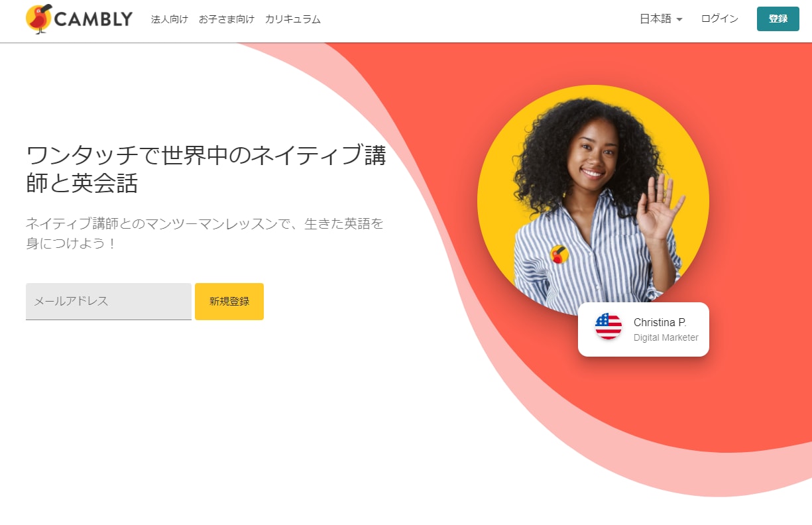Click the Christina P. name label
This screenshot has height=525, width=812.
(660, 322)
